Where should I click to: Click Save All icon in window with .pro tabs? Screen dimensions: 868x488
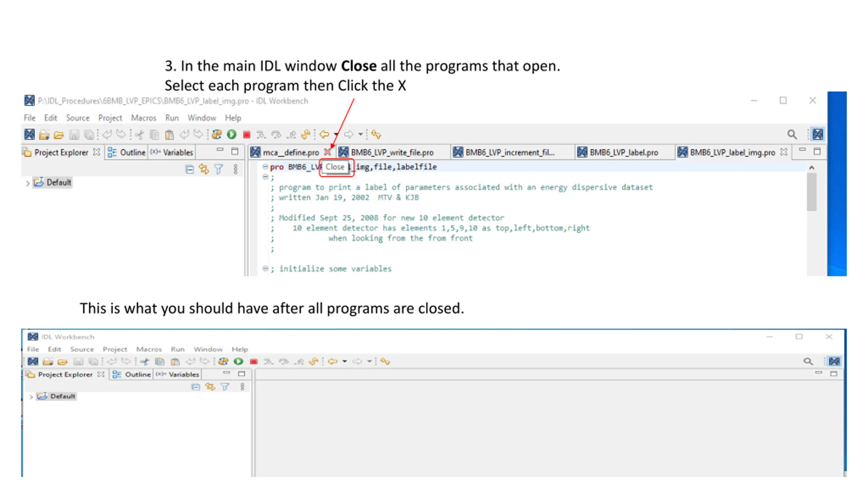89,135
